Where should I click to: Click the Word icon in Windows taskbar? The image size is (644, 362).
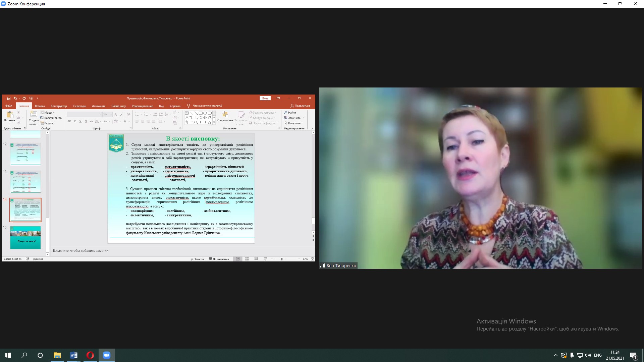click(x=74, y=355)
